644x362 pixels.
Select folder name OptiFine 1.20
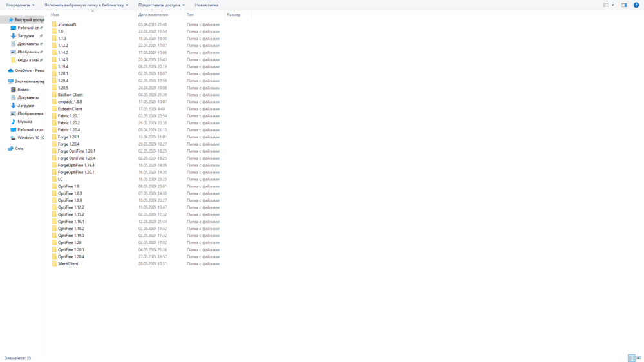(x=70, y=242)
